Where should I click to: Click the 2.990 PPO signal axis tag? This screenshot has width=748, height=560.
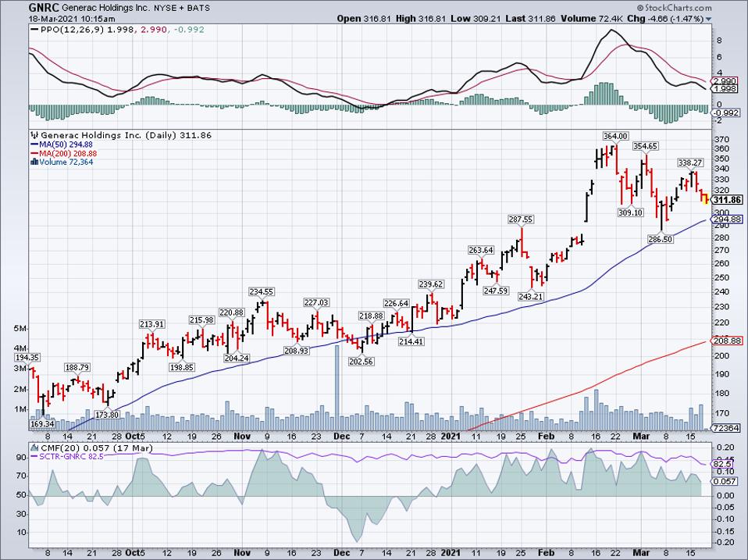tap(725, 81)
